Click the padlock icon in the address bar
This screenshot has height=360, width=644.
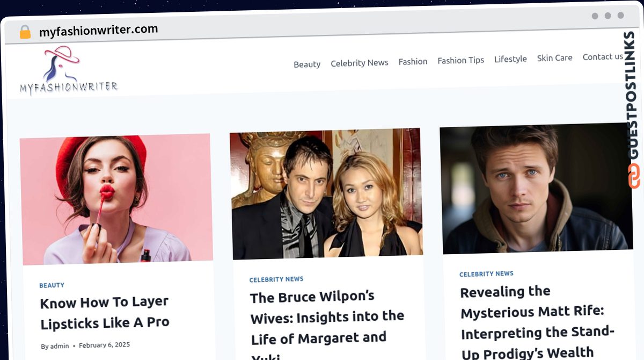(x=25, y=32)
